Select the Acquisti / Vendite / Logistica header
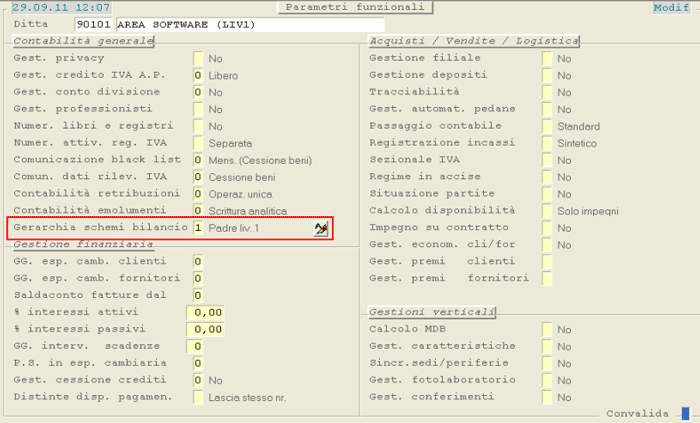This screenshot has height=423, width=700. (474, 41)
